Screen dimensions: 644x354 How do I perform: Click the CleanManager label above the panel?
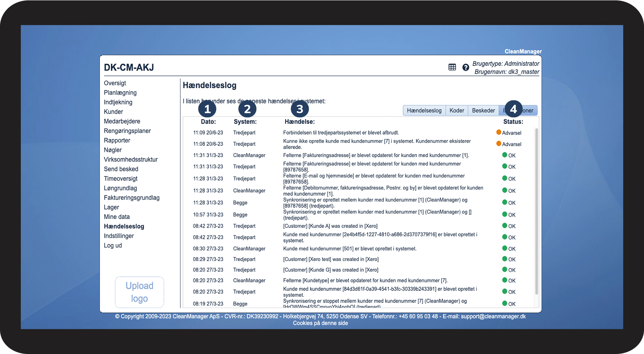click(x=523, y=51)
